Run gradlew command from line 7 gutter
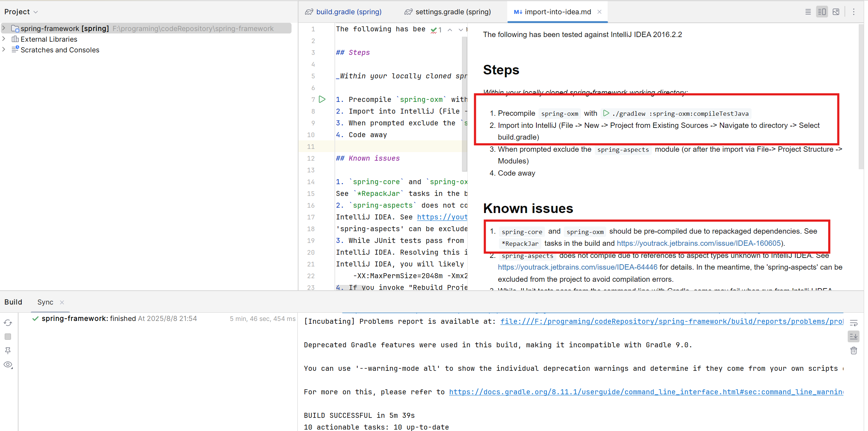The image size is (868, 431). [x=322, y=99]
